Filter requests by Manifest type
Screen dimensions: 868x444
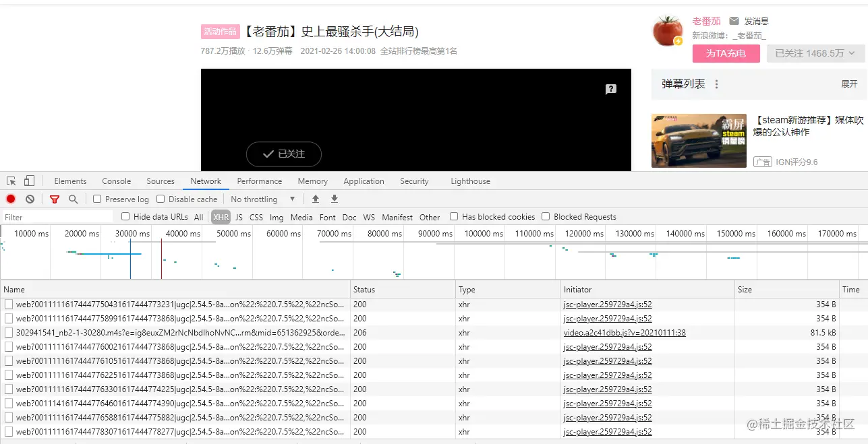(397, 217)
